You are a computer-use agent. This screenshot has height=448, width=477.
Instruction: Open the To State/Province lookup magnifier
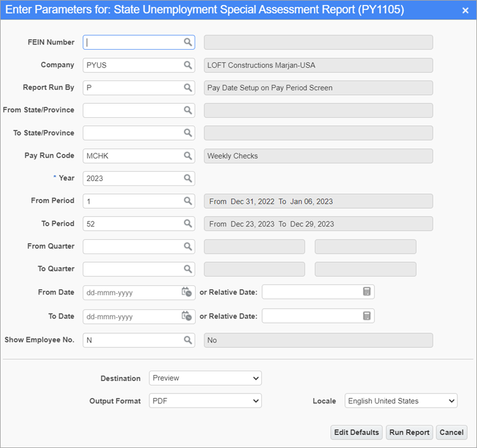pos(188,133)
